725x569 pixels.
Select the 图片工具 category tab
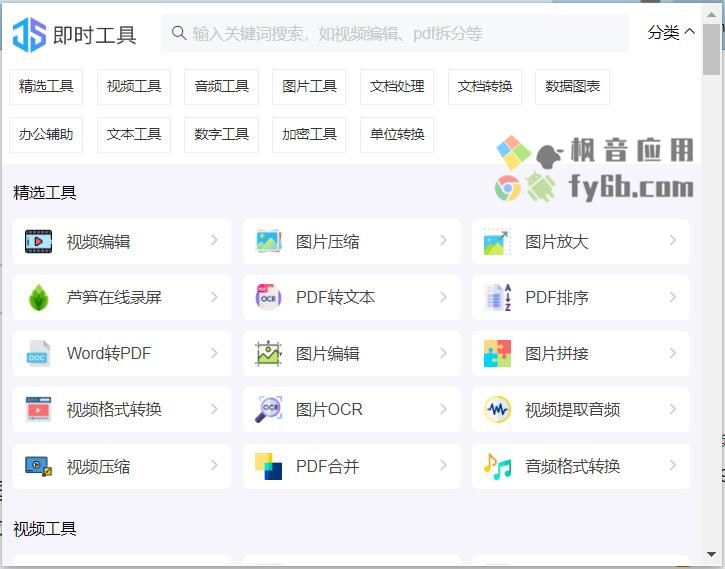tap(309, 86)
